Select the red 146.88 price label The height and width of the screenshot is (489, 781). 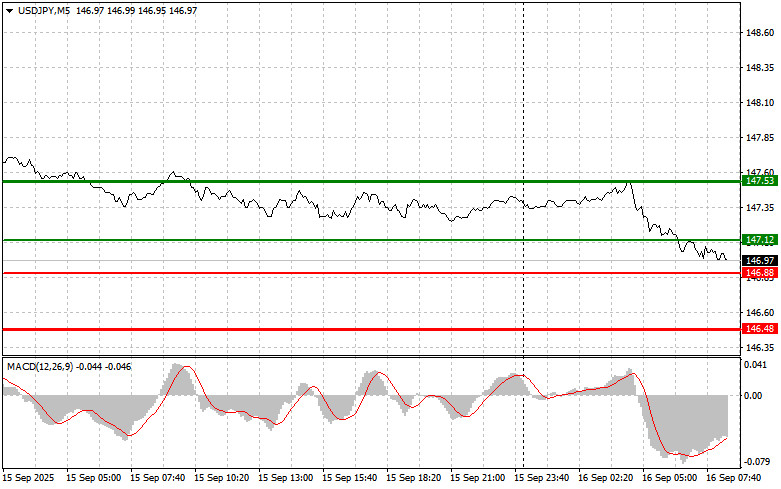pyautogui.click(x=759, y=273)
